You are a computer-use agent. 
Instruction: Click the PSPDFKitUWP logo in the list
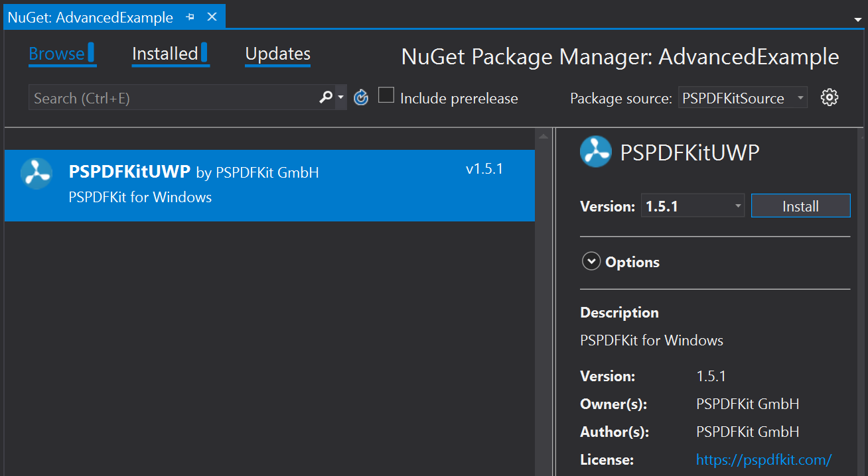tap(36, 173)
